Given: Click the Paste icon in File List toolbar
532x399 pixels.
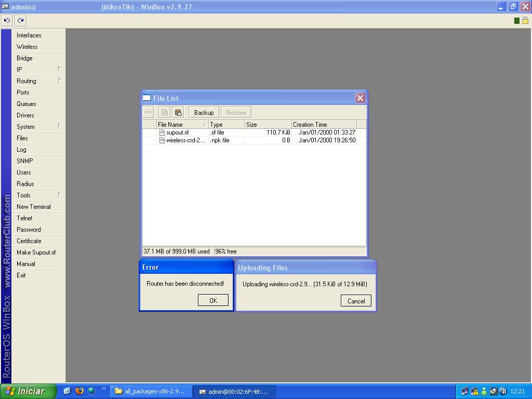Looking at the screenshot, I should 178,112.
